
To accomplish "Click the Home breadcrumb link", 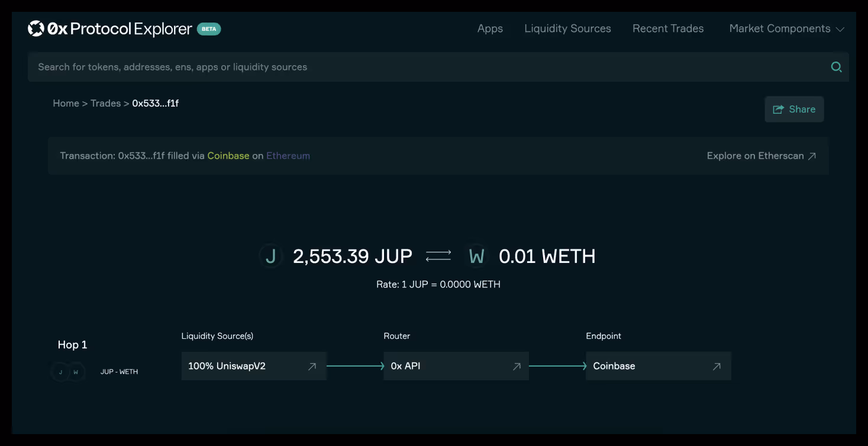I will click(x=66, y=103).
